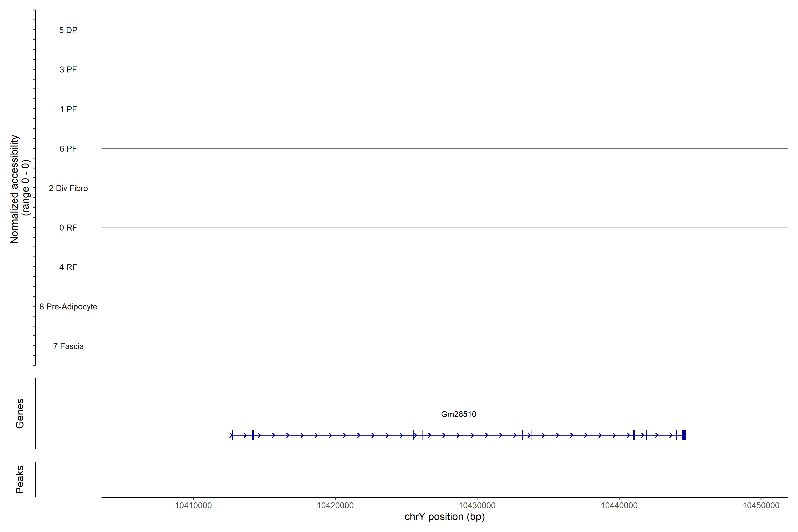Select the 2 Div Fibro track label
The image size is (798, 532).
point(68,188)
